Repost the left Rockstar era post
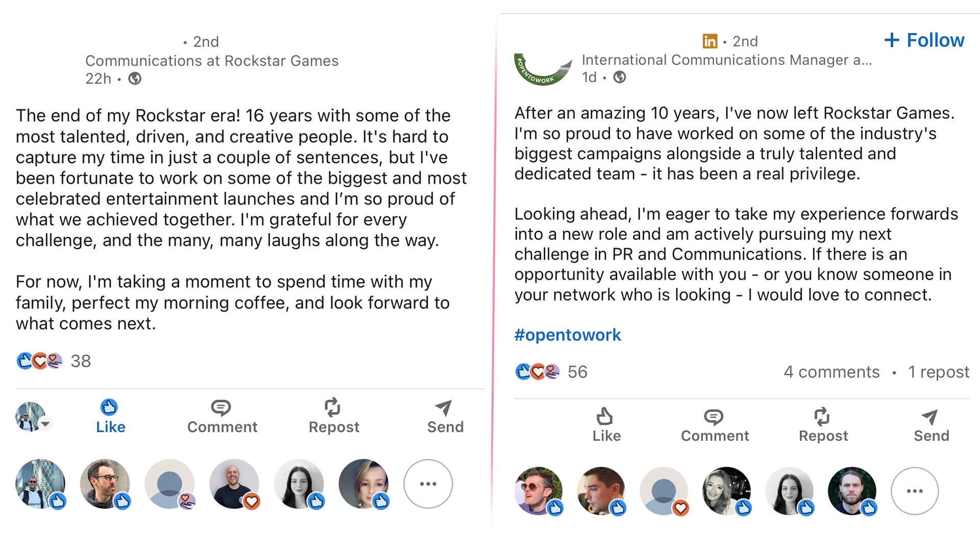 334,416
